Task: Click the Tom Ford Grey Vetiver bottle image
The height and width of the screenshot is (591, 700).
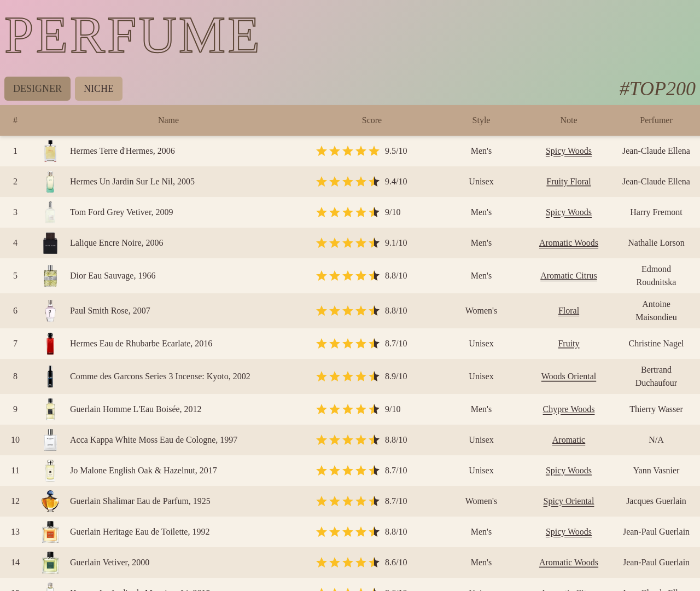Action: pos(50,212)
